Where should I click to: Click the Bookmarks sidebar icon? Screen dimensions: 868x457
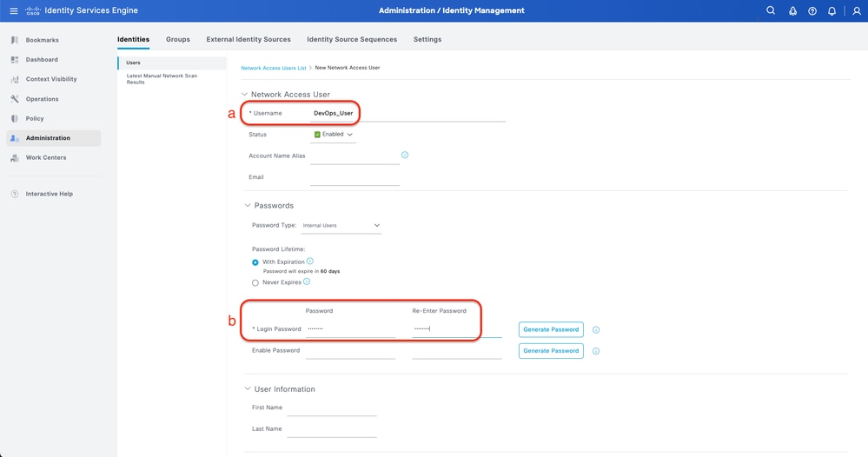[15, 40]
